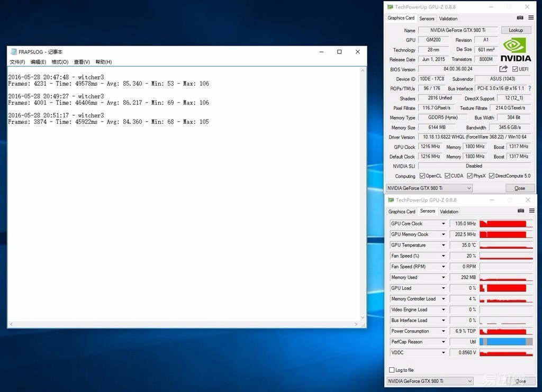The height and width of the screenshot is (392, 542).
Task: Click the GPU Core Clock history graph
Action: click(506, 224)
